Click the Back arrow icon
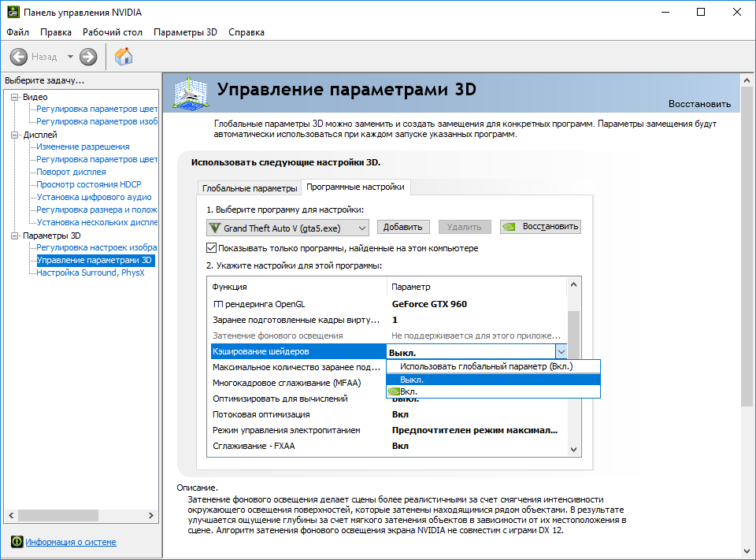This screenshot has height=560, width=756. pos(19,57)
